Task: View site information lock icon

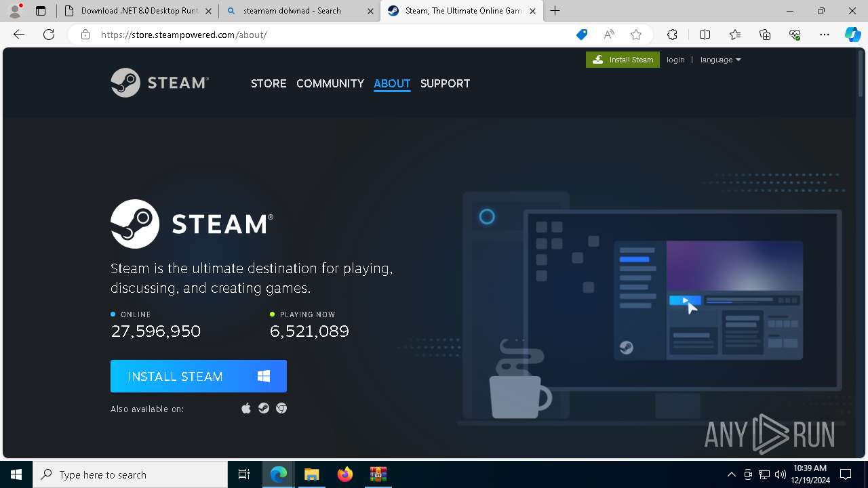Action: [x=85, y=35]
